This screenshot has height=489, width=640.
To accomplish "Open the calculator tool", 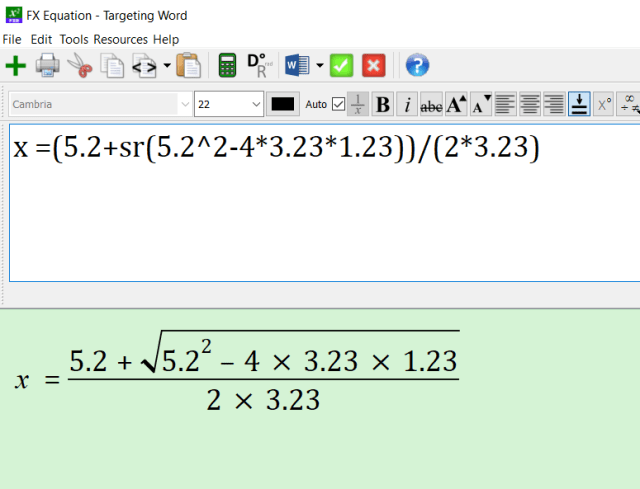I will 228,66.
